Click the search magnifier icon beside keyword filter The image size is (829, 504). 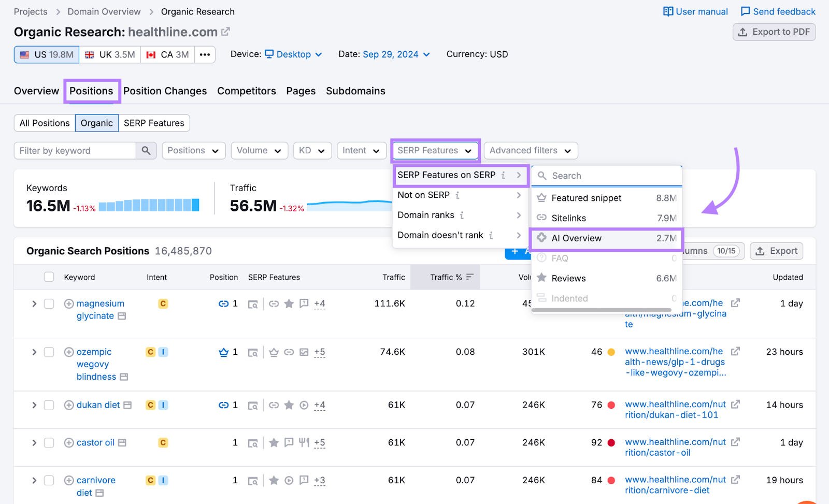(x=146, y=151)
